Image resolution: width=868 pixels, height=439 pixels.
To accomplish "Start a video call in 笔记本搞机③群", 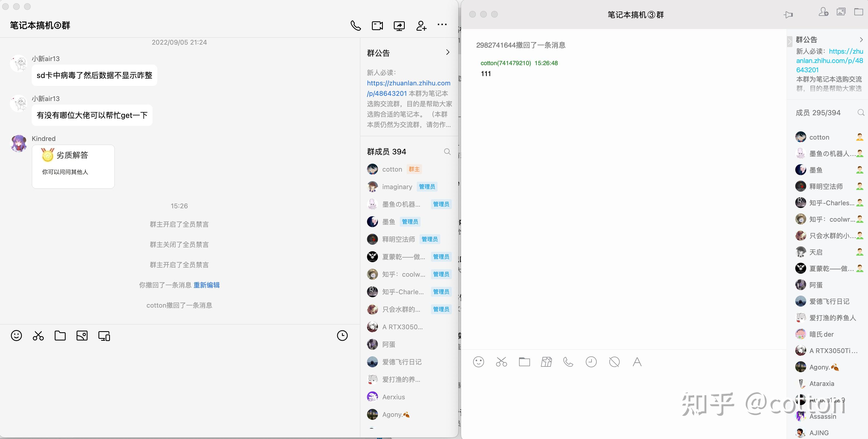I will coord(377,25).
